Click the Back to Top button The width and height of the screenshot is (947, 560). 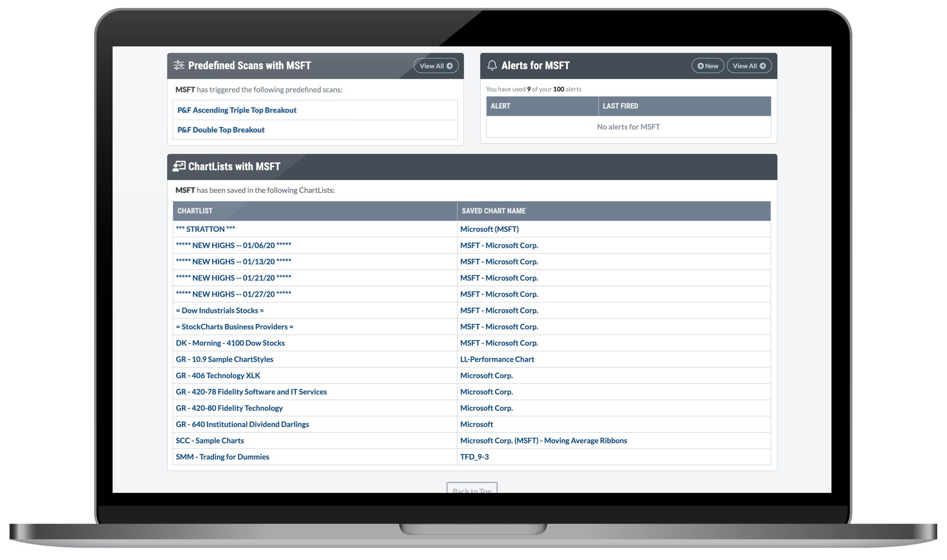[472, 489]
